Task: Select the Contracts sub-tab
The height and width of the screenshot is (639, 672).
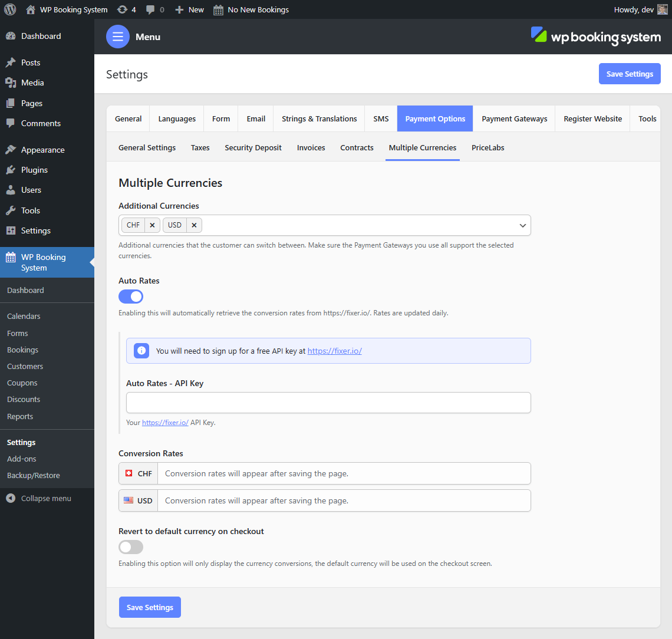Action: tap(357, 147)
